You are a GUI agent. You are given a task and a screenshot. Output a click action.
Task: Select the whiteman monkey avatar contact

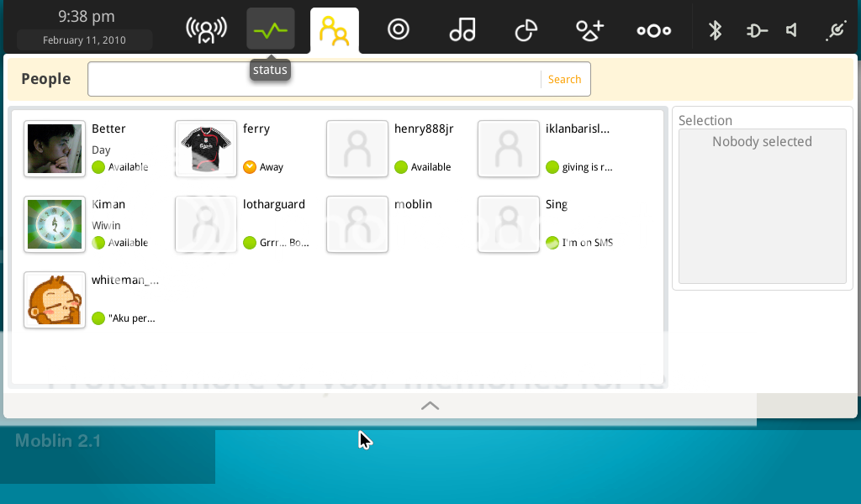coord(55,300)
